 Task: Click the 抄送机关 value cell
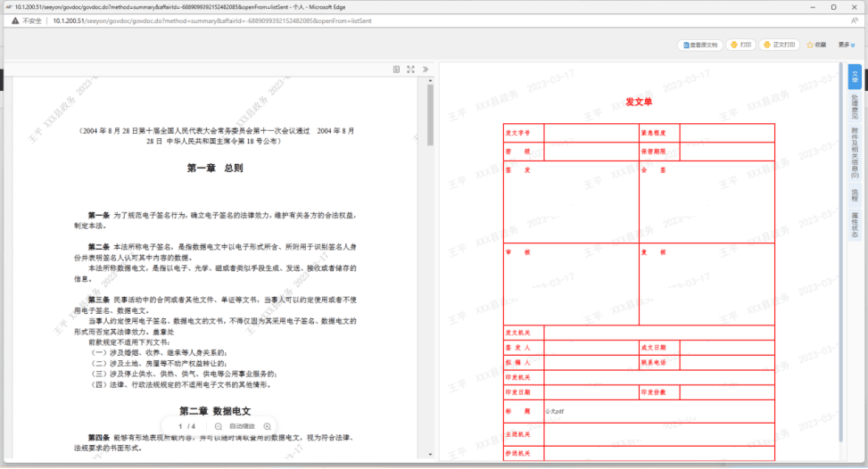(659, 454)
